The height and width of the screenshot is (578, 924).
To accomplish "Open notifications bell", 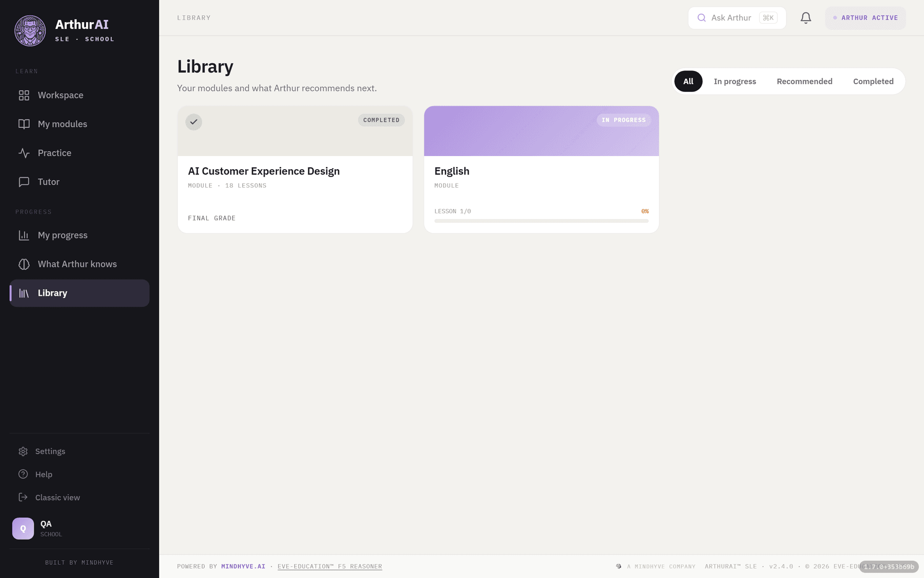I will click(x=806, y=18).
